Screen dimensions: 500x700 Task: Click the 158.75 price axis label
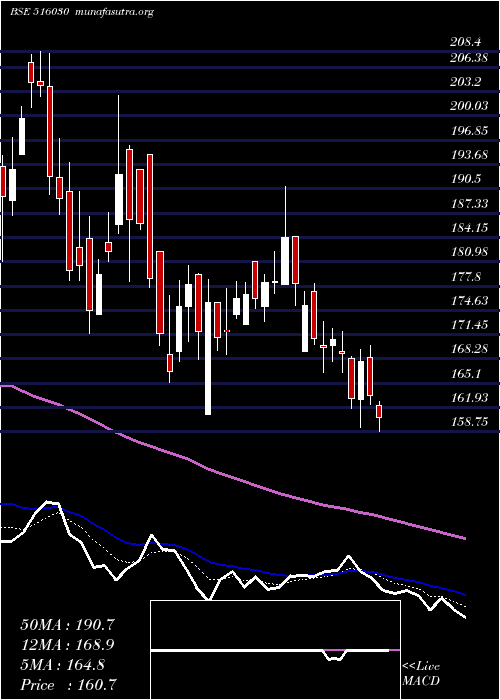click(469, 422)
